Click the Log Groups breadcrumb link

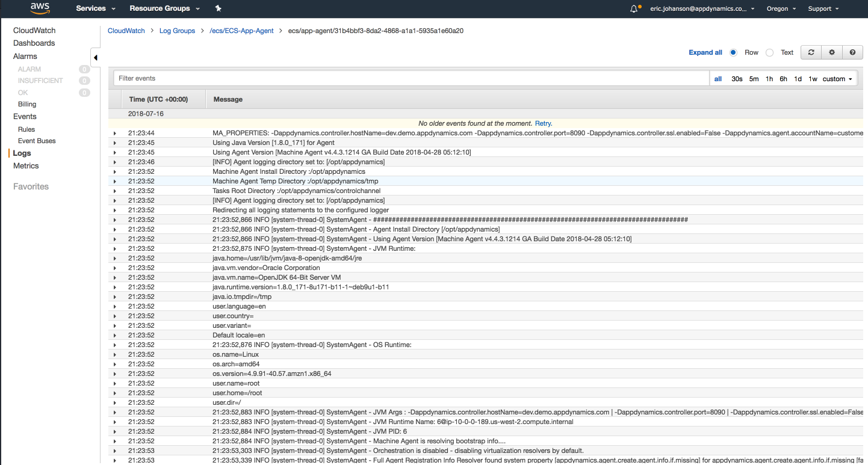tap(177, 31)
